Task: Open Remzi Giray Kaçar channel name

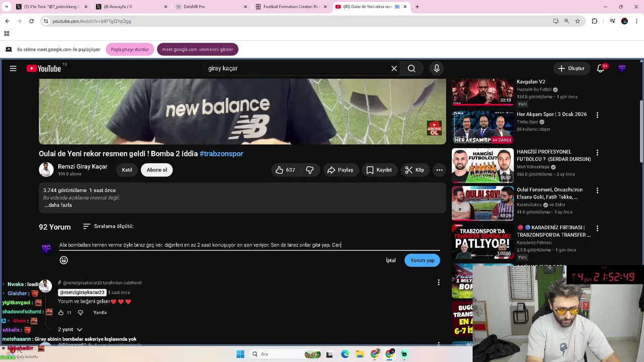Action: coord(83,166)
